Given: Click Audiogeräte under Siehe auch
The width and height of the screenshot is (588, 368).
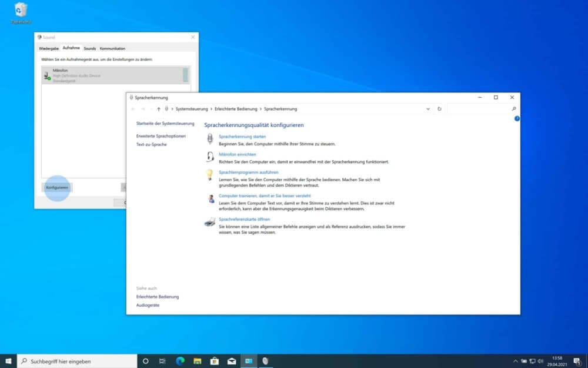Looking at the screenshot, I should click(x=148, y=305).
